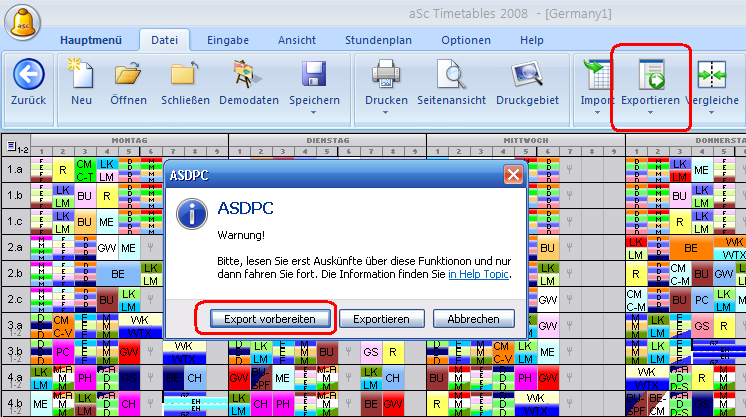Load demo data via Demodaten icon
Image resolution: width=746 pixels, height=417 pixels.
248,74
